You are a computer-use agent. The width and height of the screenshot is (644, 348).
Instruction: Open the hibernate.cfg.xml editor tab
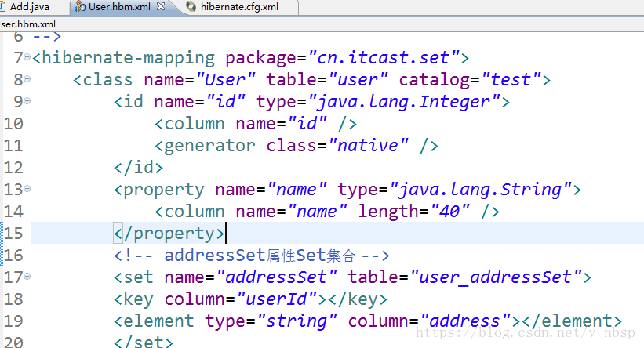point(239,7)
